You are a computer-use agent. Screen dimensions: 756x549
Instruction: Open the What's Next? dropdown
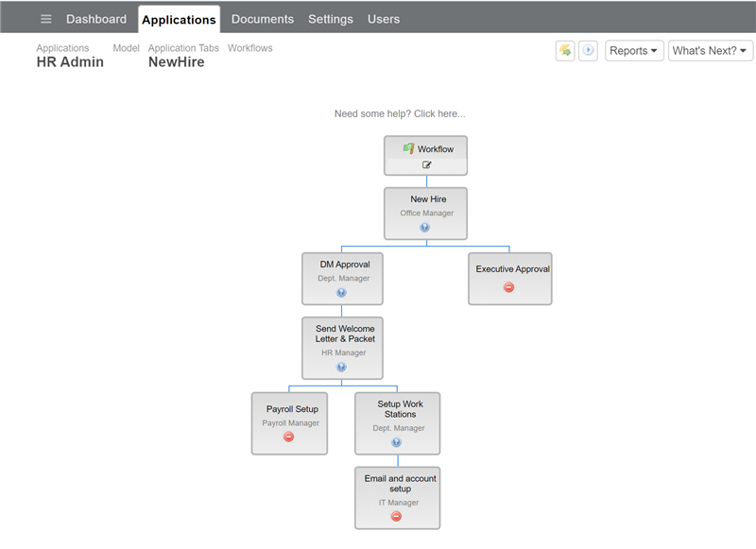pyautogui.click(x=711, y=51)
